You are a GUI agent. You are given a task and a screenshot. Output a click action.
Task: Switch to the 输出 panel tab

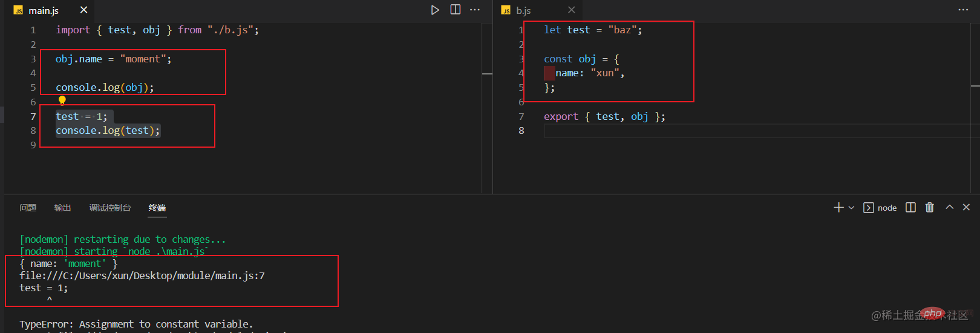pos(62,208)
